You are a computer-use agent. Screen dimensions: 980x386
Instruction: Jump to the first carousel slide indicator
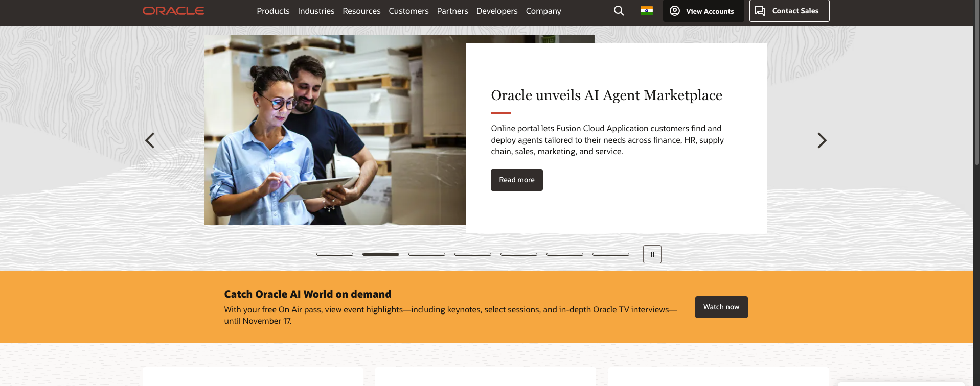point(335,254)
